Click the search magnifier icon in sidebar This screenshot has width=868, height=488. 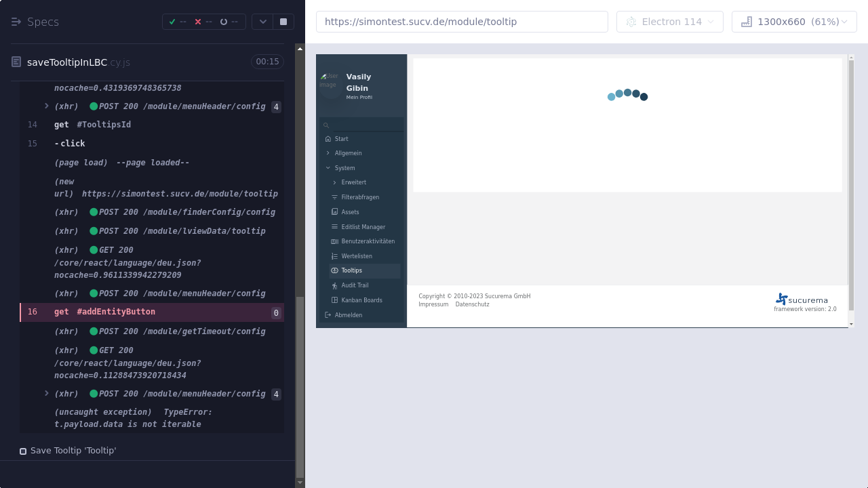pyautogui.click(x=326, y=125)
